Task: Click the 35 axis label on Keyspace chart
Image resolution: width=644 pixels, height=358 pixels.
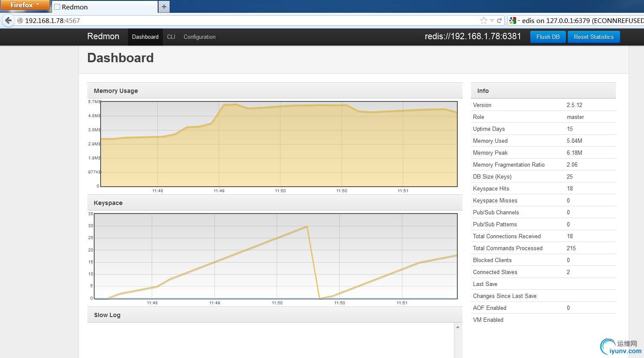Action: pyautogui.click(x=91, y=214)
